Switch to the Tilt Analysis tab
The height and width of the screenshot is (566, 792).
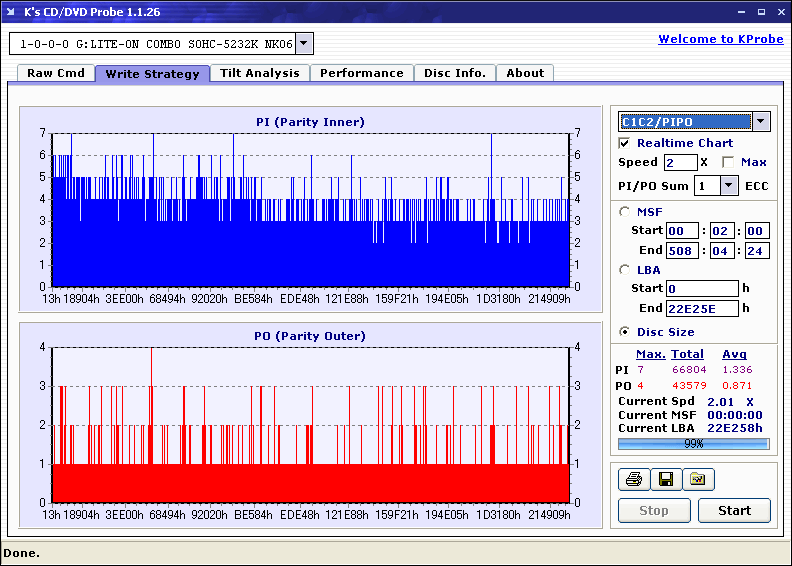tap(260, 73)
